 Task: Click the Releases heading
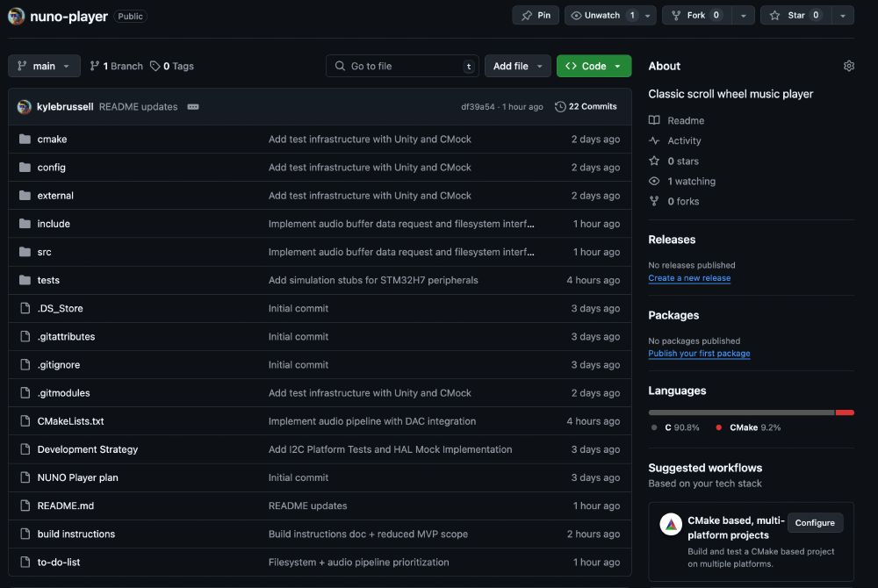(672, 240)
